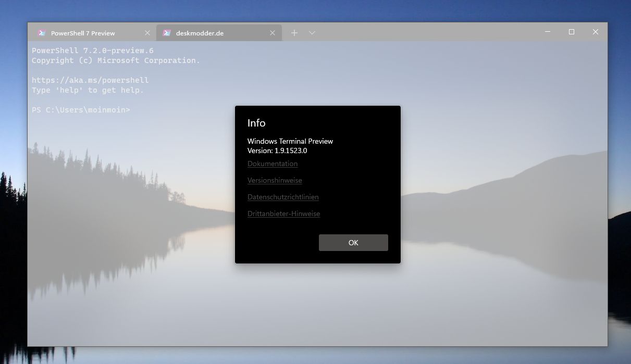Image resolution: width=631 pixels, height=364 pixels.
Task: Close the PowerShell 7 Preview tab
Action: (147, 33)
